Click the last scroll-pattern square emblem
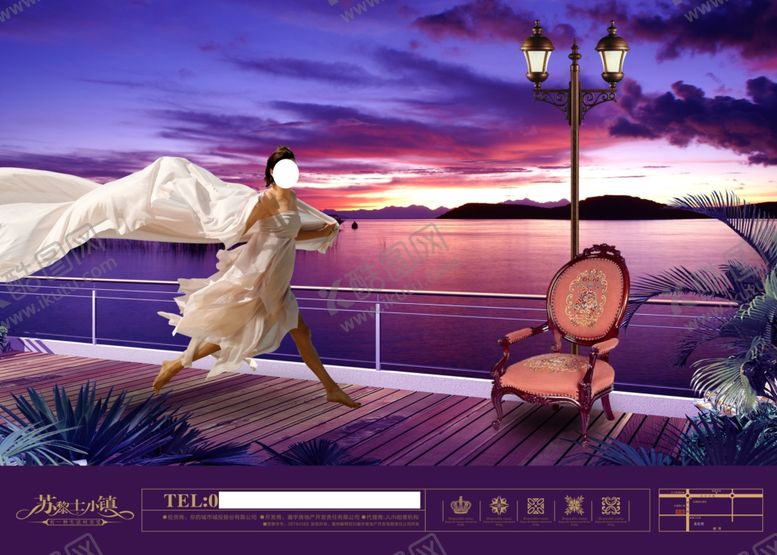This screenshot has width=777, height=555. pos(610,505)
